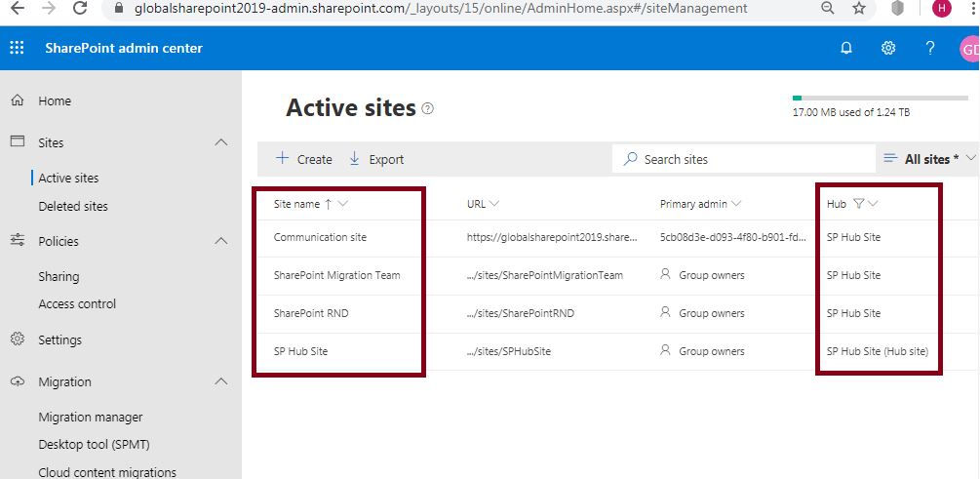Collapse the Sites section chevron
The width and height of the screenshot is (980, 479).
coord(220,142)
